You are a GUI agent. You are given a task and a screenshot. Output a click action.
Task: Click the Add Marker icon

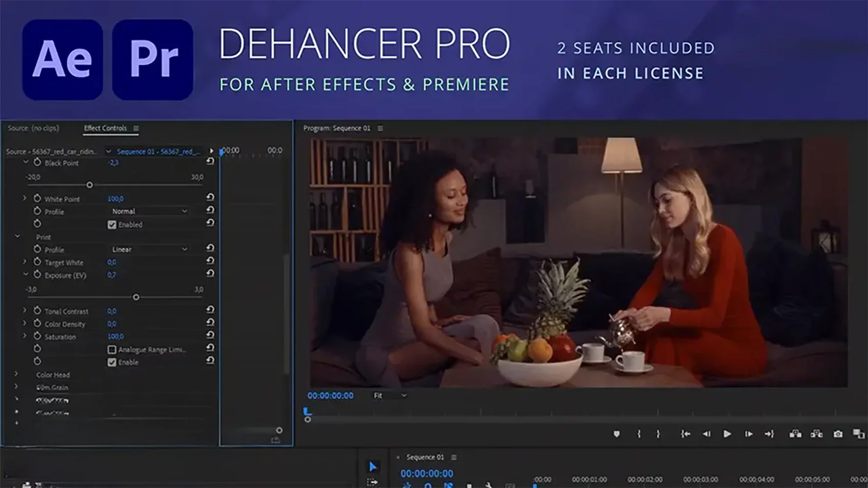617,434
